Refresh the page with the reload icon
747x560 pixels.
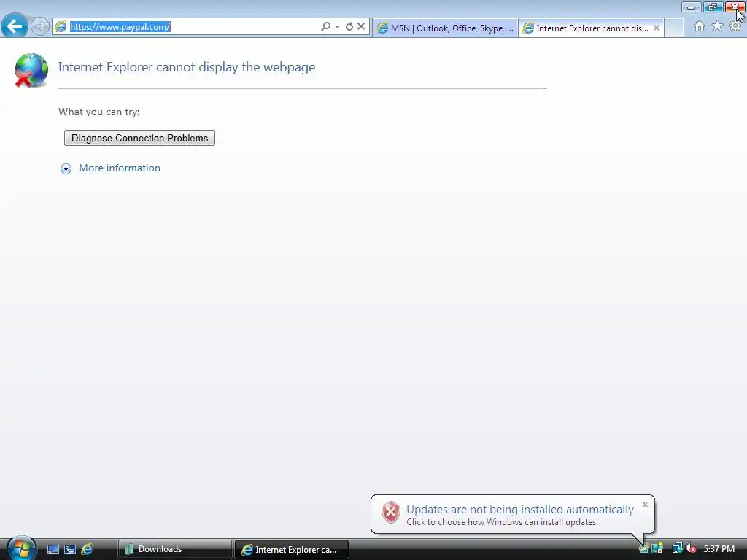point(349,27)
